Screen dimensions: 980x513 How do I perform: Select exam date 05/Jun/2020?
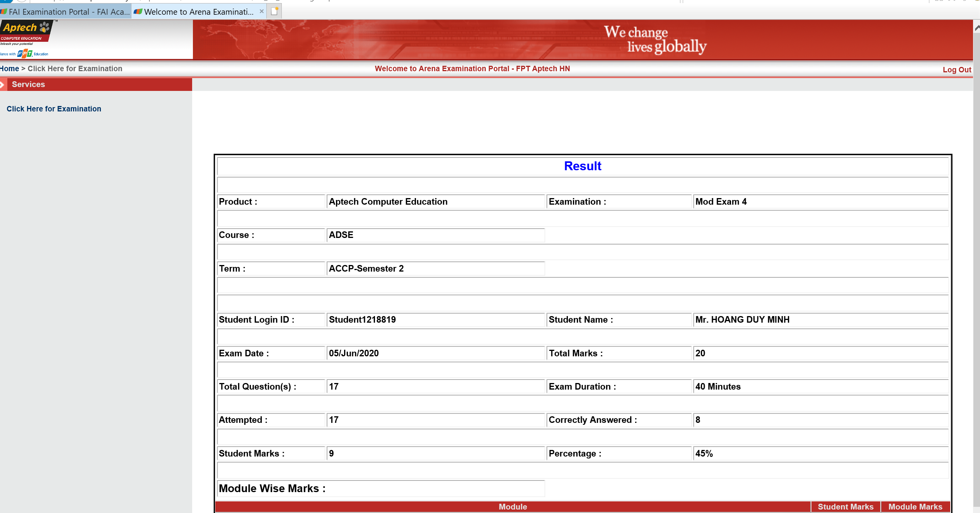pyautogui.click(x=354, y=353)
